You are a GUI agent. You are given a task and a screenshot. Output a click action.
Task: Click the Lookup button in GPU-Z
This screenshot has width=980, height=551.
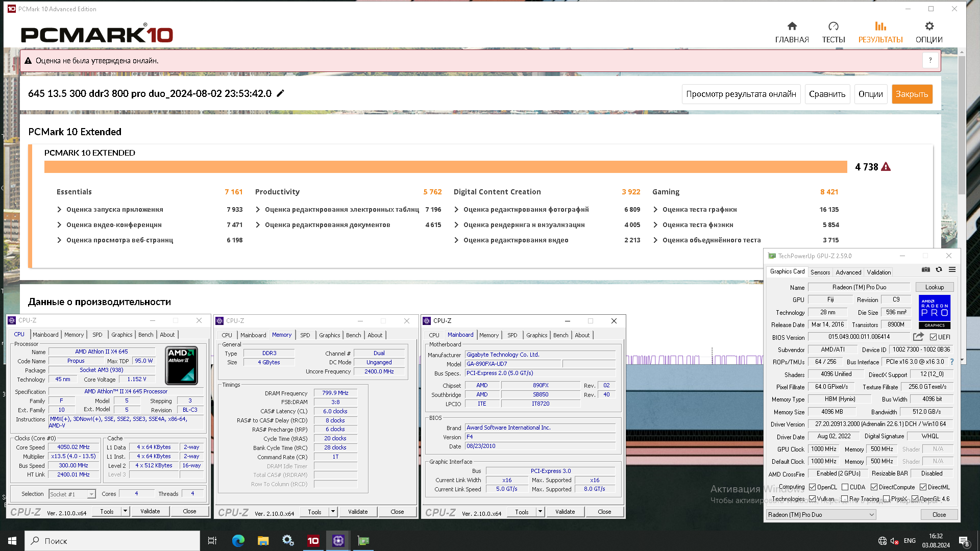click(x=935, y=287)
